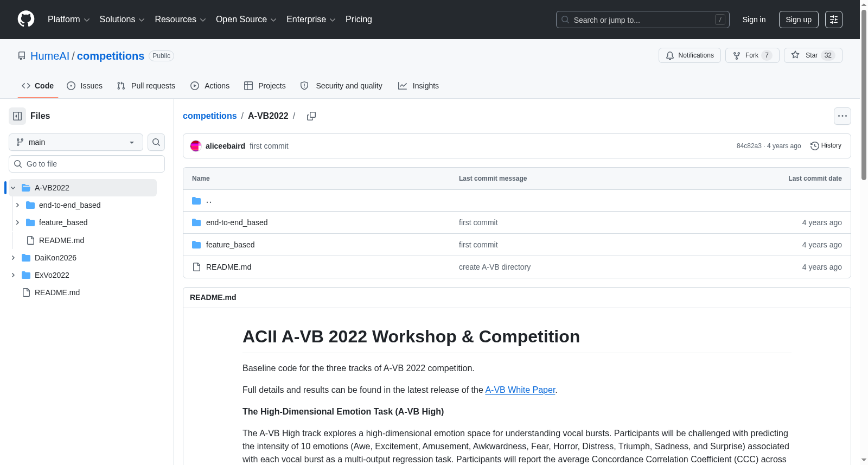868x465 pixels.
Task: Open the competitions repository title link
Action: 111,56
